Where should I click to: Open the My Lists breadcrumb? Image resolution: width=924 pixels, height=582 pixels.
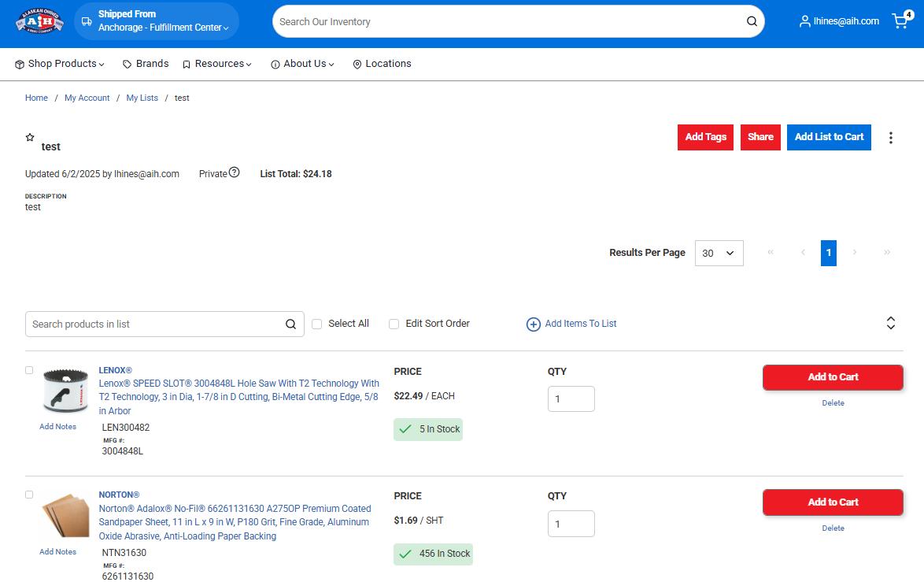click(142, 98)
